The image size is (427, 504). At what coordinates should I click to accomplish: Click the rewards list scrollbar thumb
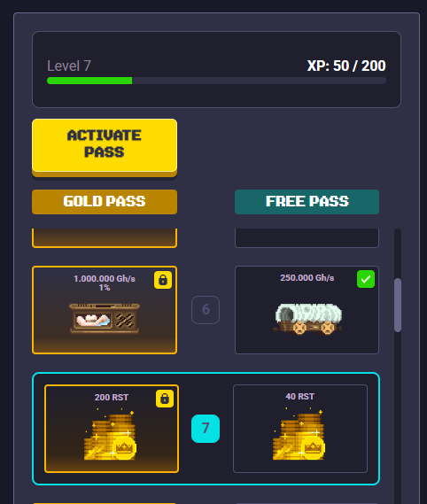tap(398, 305)
